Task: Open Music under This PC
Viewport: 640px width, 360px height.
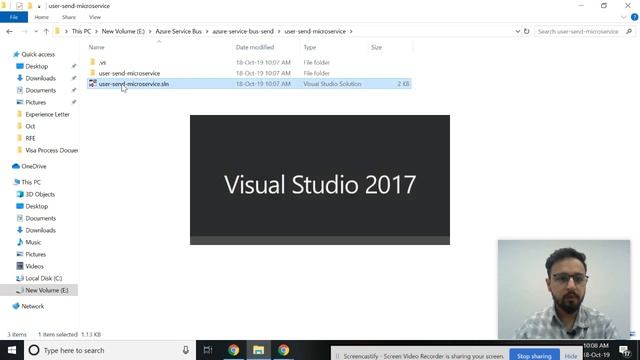Action: pyautogui.click(x=33, y=242)
